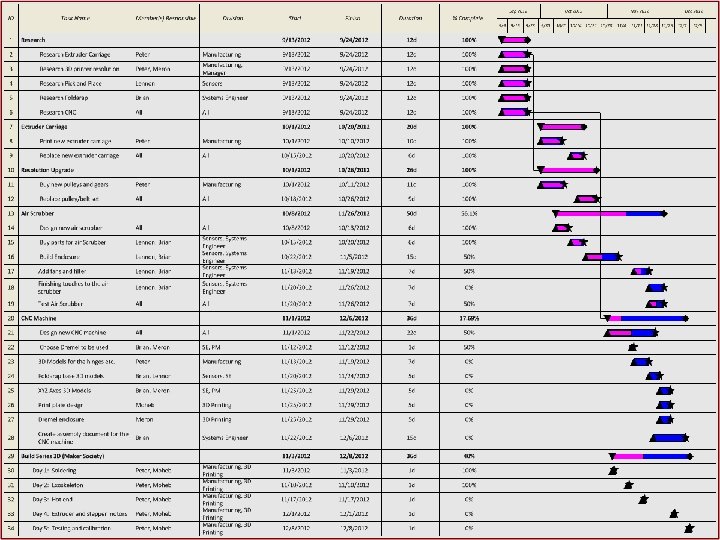
Task: Click Extruder Carriage summary bar in Gantt chart
Action: pos(562,127)
